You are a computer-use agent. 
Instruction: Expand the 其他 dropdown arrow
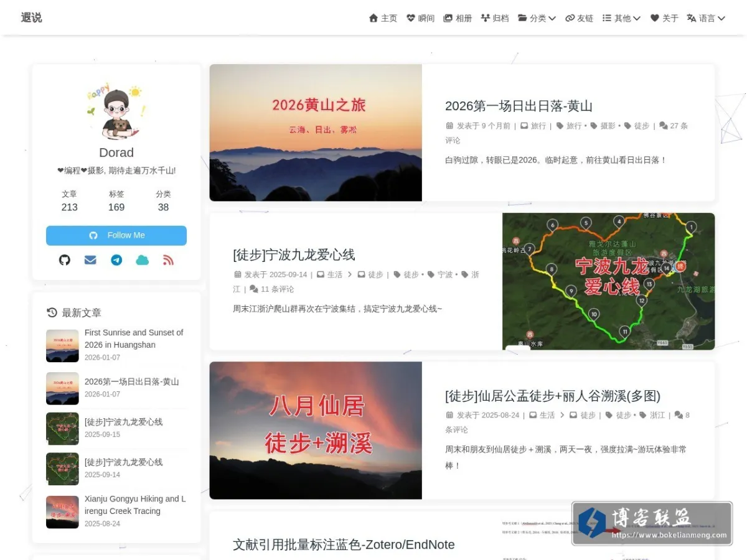click(637, 18)
